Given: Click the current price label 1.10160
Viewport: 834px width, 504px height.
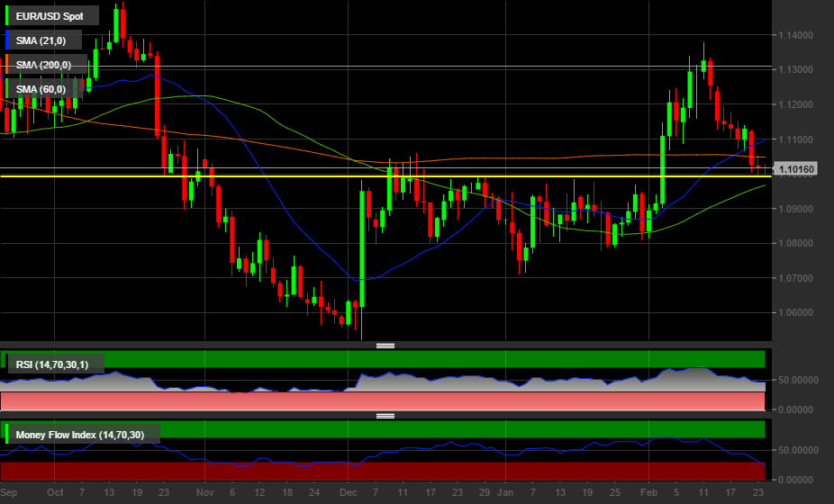Looking at the screenshot, I should [797, 169].
